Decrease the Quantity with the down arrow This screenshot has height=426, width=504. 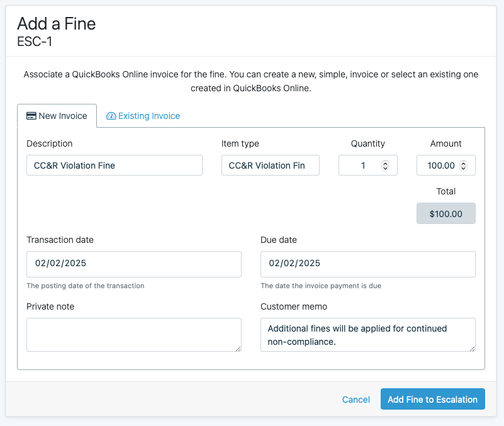[385, 168]
